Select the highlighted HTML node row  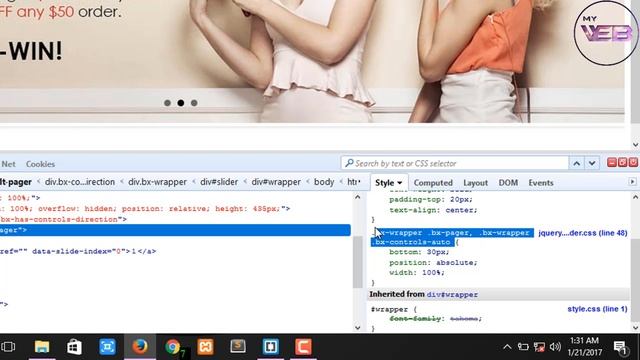click(175, 230)
